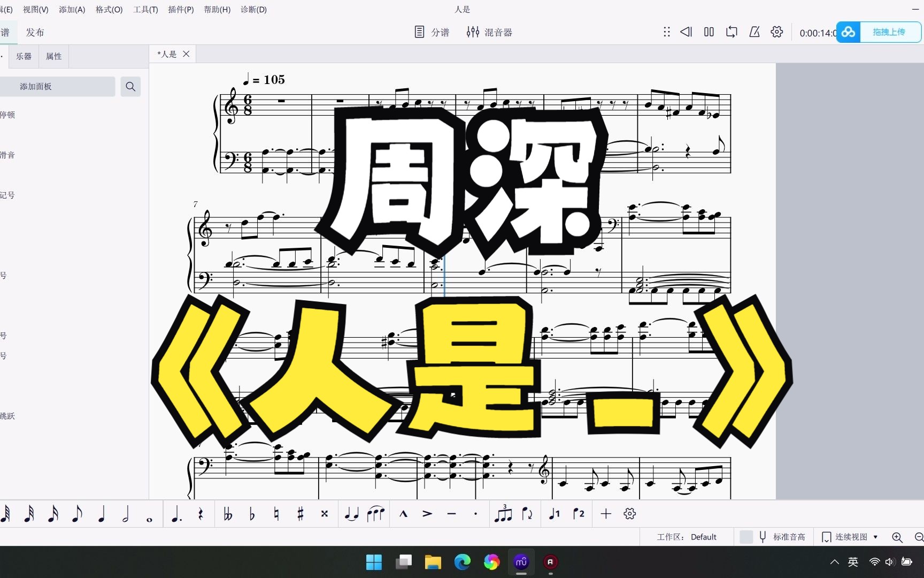Switch to voice 2
This screenshot has height=578, width=924.
pyautogui.click(x=579, y=514)
